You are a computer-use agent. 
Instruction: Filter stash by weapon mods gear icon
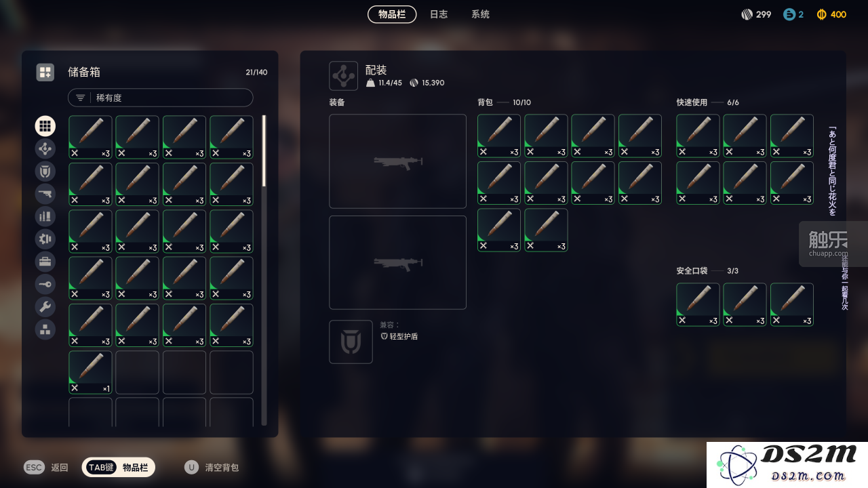pos(45,239)
